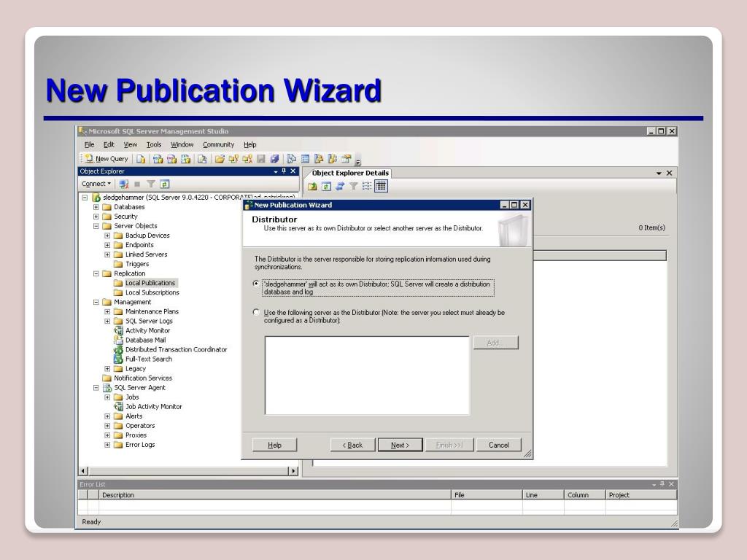Select Local Subscriptions tree item

click(x=152, y=292)
